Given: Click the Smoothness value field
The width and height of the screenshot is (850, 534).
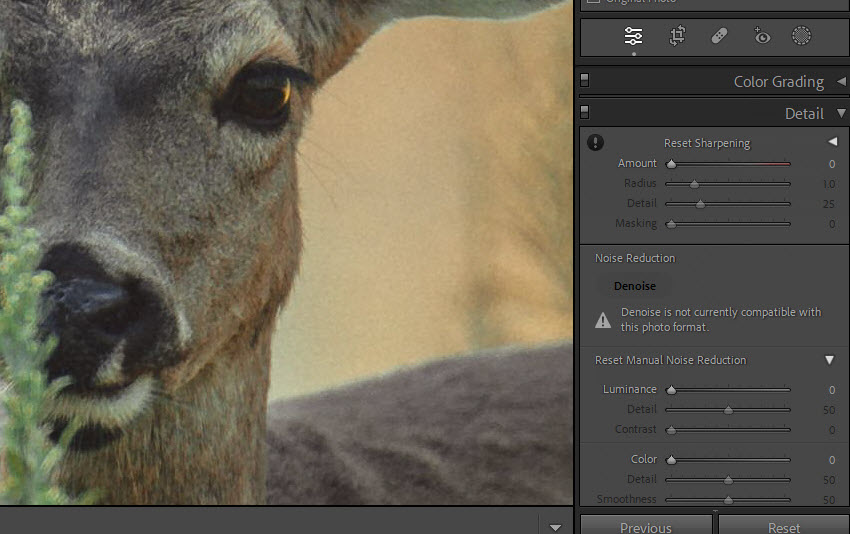Looking at the screenshot, I should point(829,500).
